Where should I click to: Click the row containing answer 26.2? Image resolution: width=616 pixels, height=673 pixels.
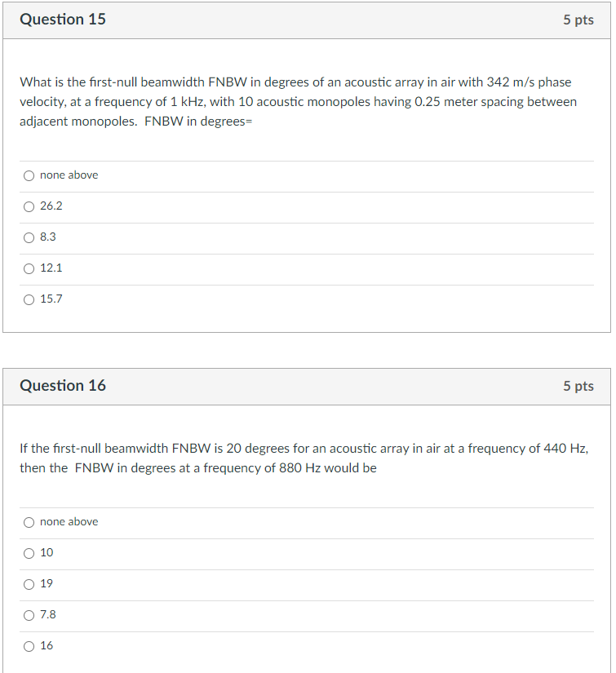click(x=306, y=206)
